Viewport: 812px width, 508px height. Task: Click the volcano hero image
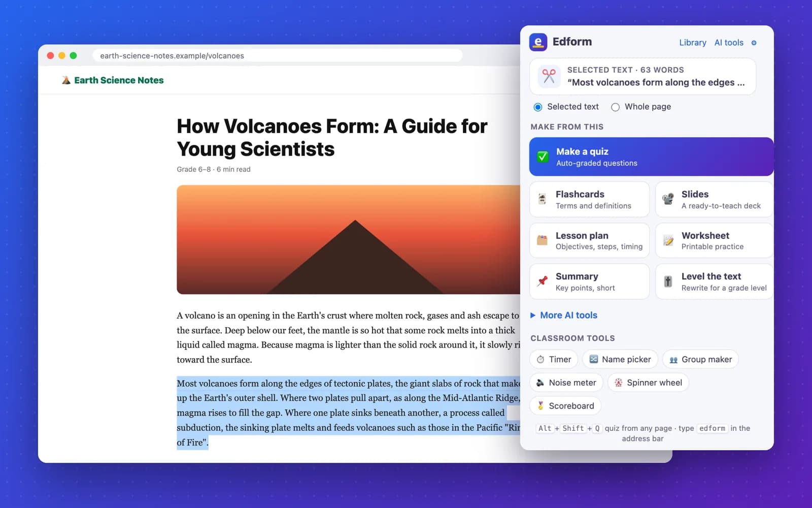(x=348, y=239)
